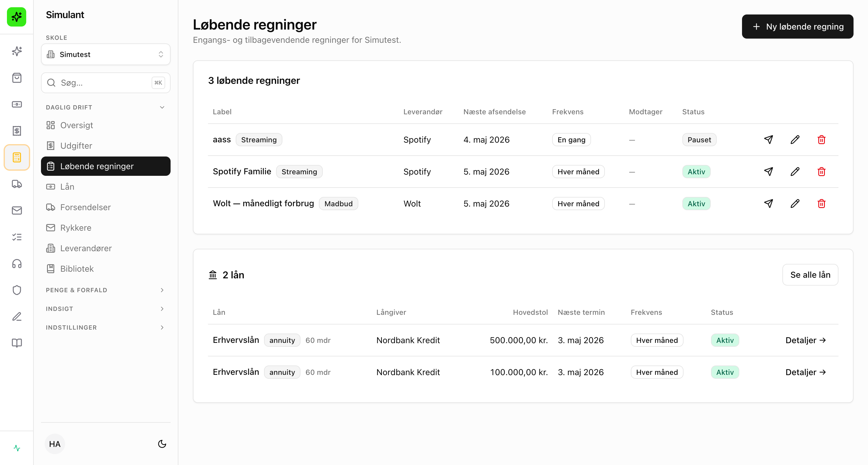
Task: Select Løbende regninger in the sidebar
Action: click(106, 166)
